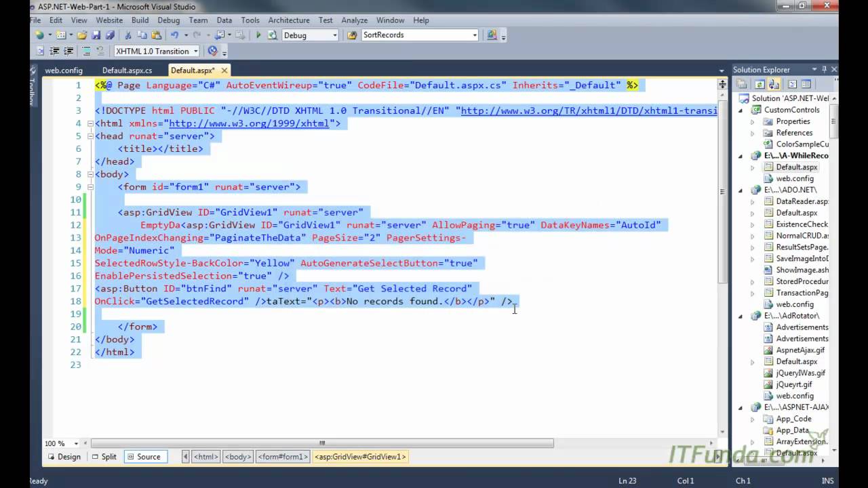This screenshot has width=868, height=488.
Task: Click the Cut scissors icon
Action: (128, 35)
